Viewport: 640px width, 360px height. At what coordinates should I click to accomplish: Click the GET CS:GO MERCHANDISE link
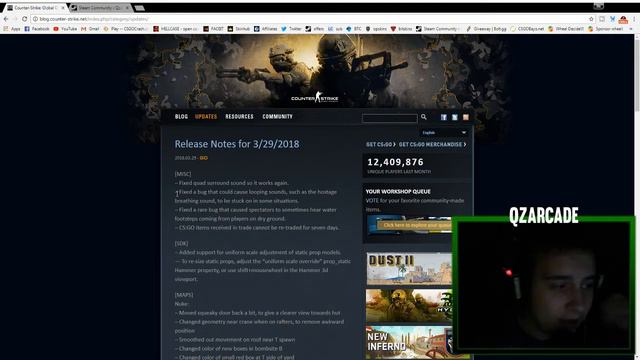[x=432, y=144]
